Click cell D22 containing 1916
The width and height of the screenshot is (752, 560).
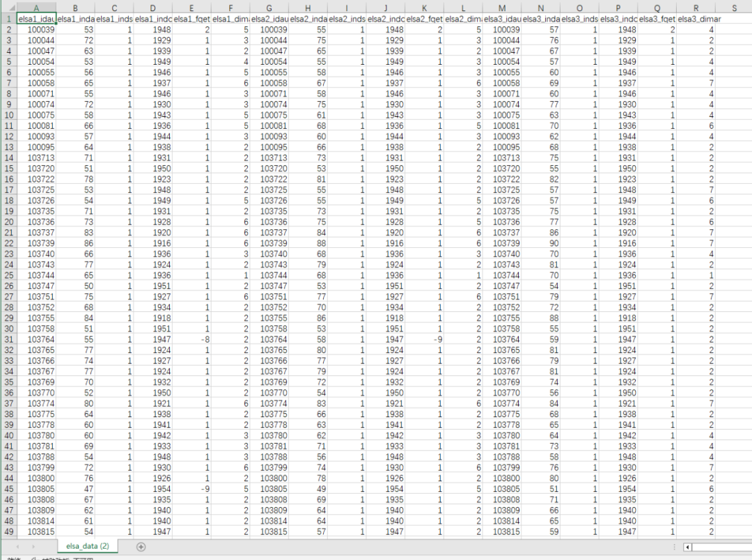tap(152, 243)
